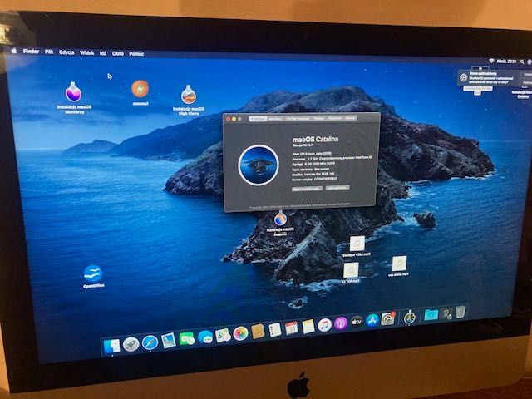Screen dimensions: 532x399
Task: Open Spotlight search in menu bar
Action: (522, 62)
